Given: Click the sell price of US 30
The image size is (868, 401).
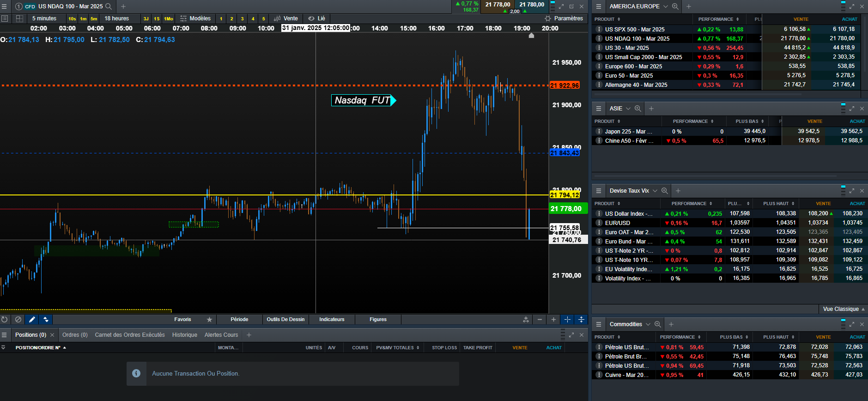Looking at the screenshot, I should point(795,48).
